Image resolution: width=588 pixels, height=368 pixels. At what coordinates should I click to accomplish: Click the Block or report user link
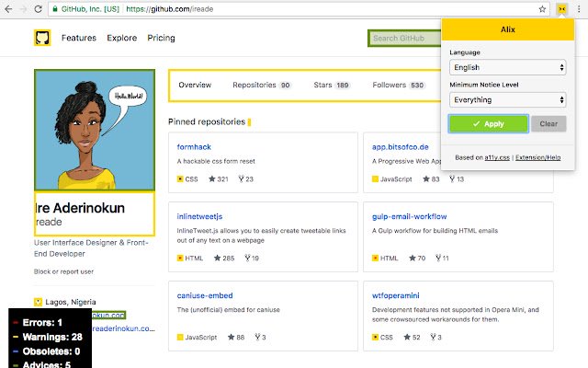point(63,271)
